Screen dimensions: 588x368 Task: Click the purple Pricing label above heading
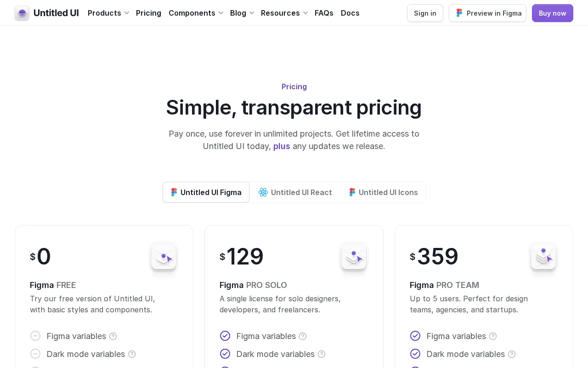[x=294, y=86]
